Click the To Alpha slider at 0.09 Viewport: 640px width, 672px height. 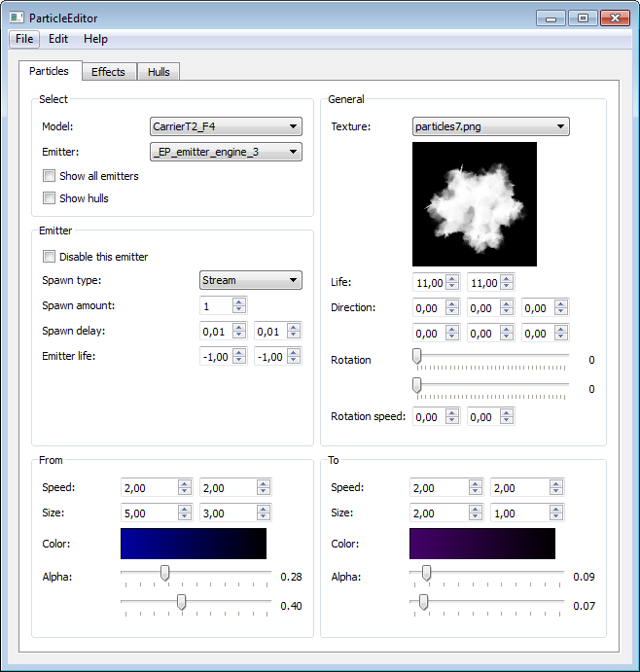point(426,573)
